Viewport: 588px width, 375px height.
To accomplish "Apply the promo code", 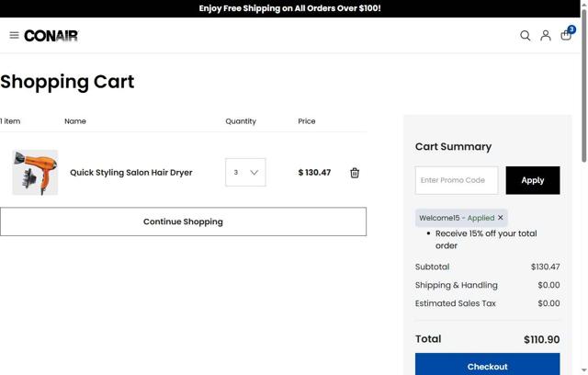I will (533, 180).
